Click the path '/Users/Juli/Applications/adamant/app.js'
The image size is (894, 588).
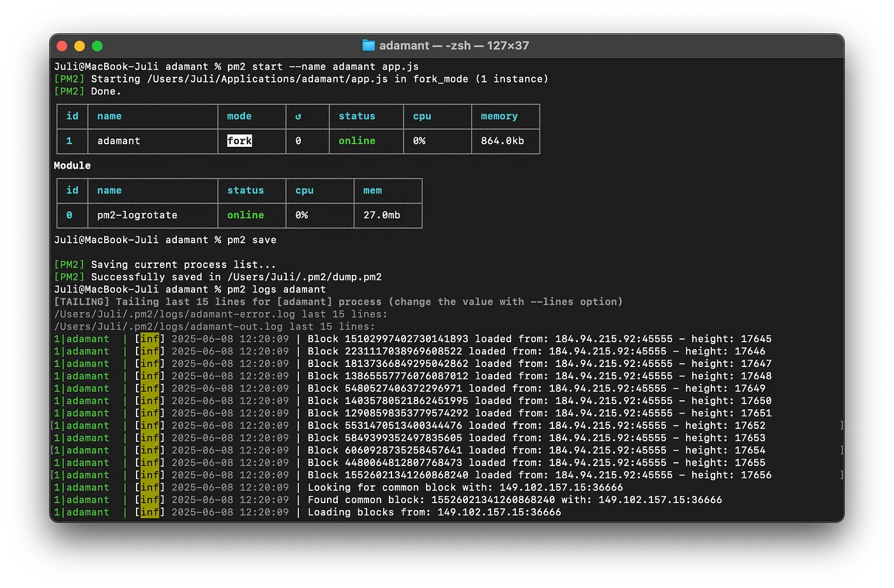tap(268, 79)
